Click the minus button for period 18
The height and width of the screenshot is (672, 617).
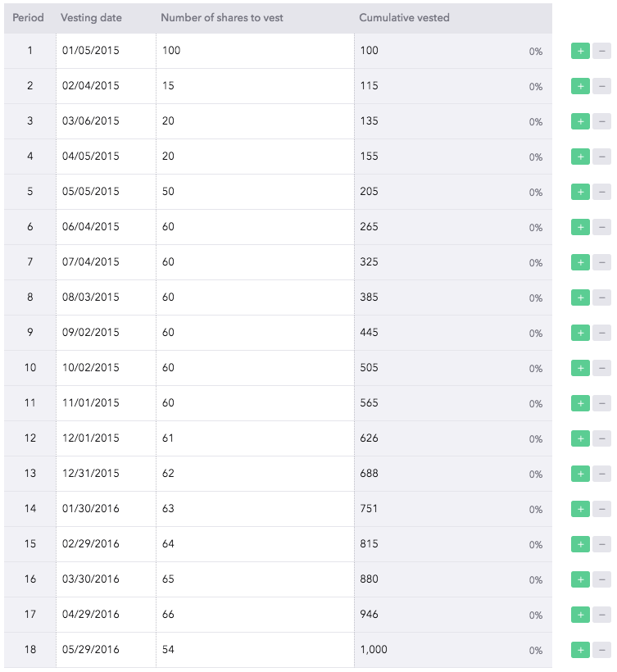pos(601,650)
